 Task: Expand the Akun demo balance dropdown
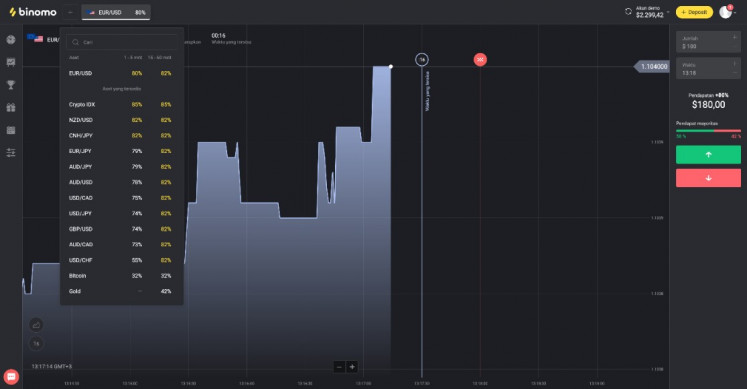pyautogui.click(x=652, y=12)
